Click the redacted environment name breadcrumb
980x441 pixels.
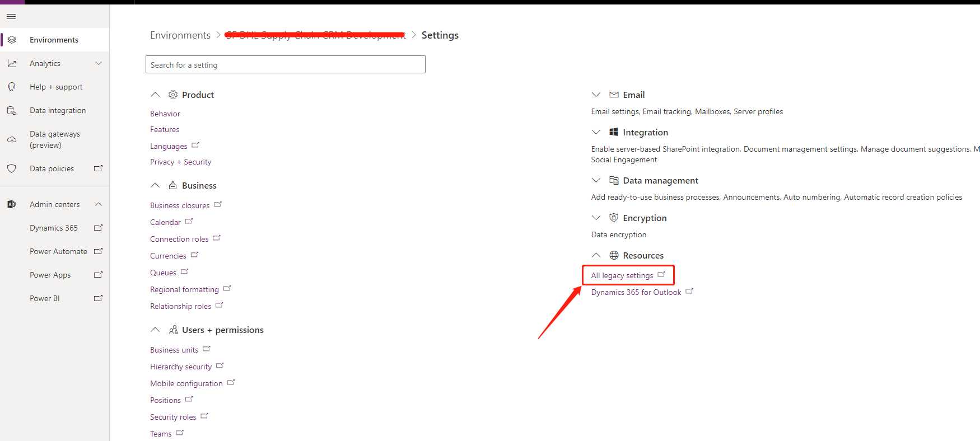316,35
